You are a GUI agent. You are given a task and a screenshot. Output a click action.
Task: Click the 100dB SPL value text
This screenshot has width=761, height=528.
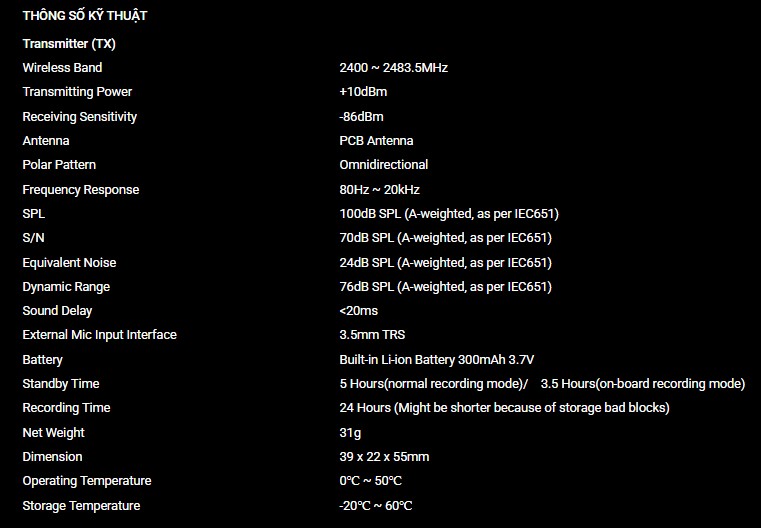coord(449,214)
